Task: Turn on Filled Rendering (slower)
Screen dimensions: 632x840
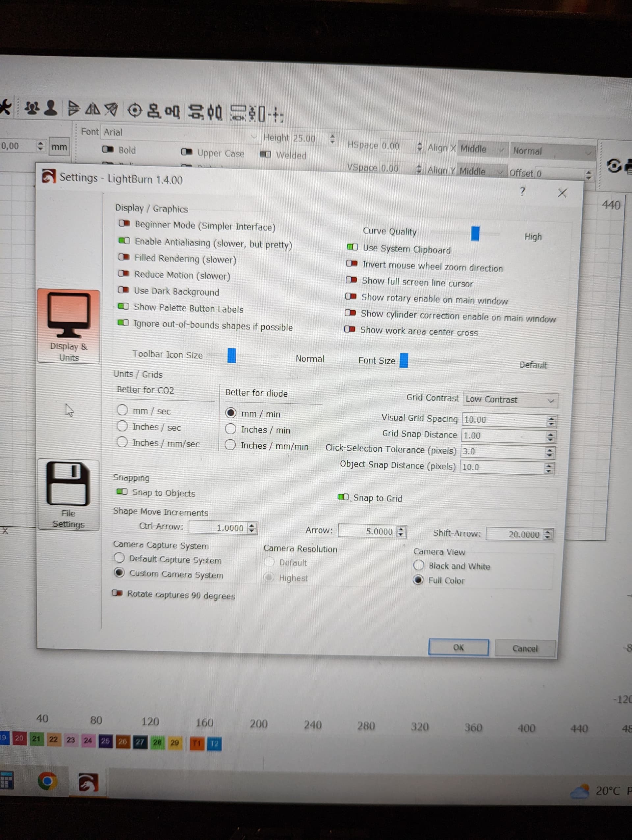Action: point(124,257)
